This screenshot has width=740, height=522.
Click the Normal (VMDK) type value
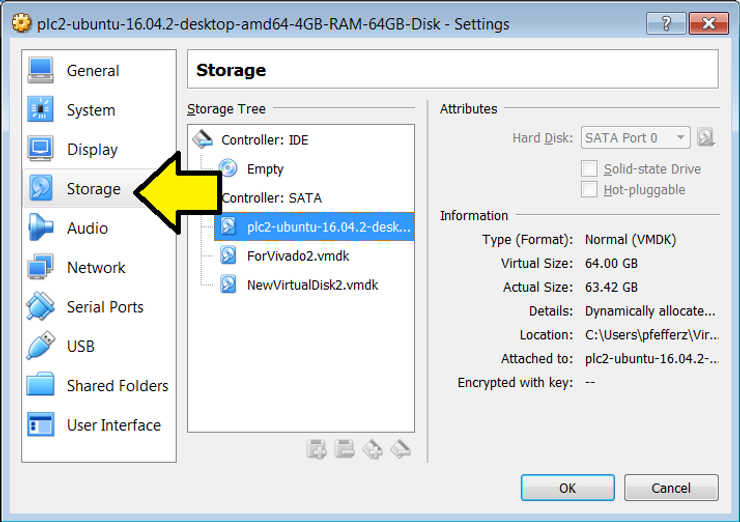pyautogui.click(x=631, y=240)
